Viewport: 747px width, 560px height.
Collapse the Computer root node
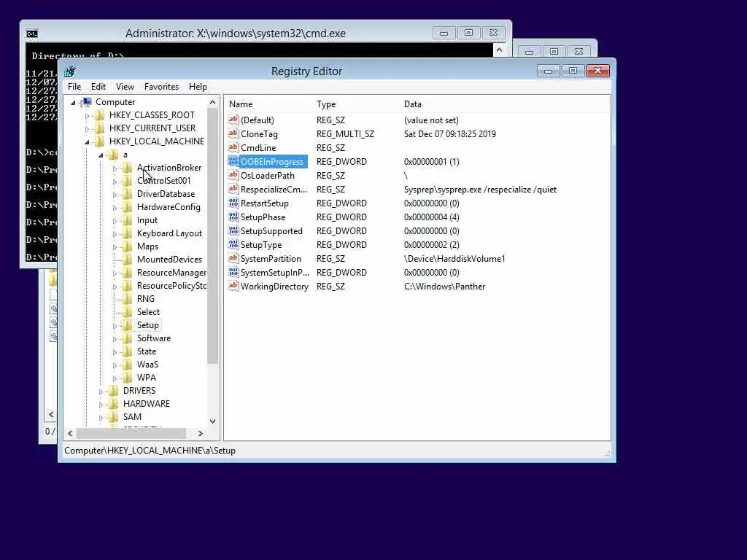73,102
